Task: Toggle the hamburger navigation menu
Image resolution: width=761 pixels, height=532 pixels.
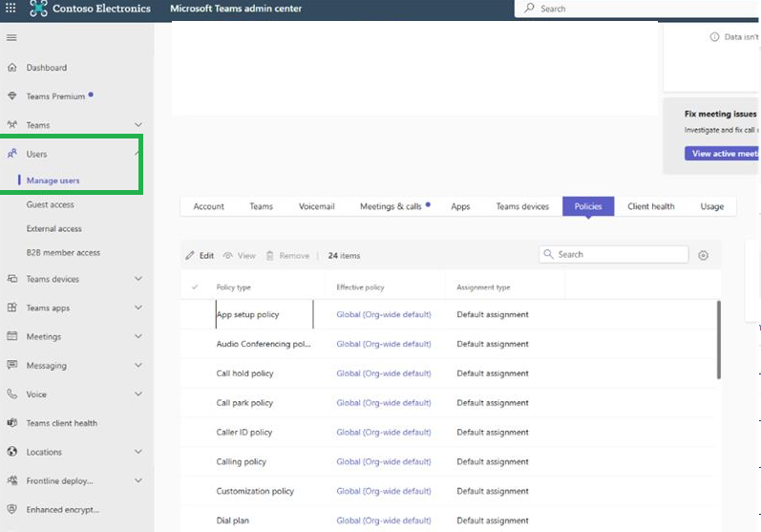Action: [x=11, y=37]
